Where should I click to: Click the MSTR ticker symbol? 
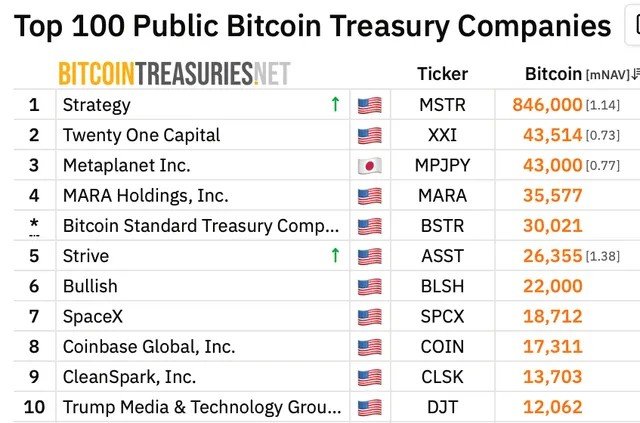coord(442,105)
